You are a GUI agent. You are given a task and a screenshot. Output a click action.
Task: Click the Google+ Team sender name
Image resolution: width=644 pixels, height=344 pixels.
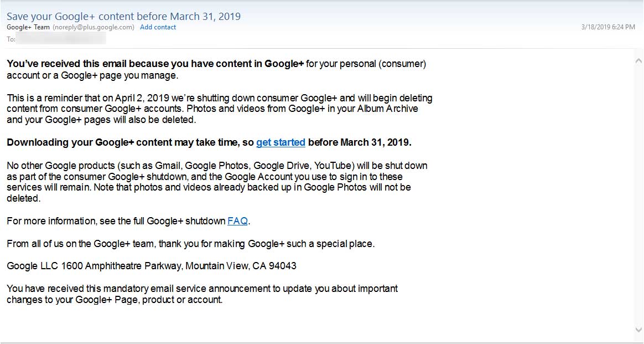pos(28,27)
